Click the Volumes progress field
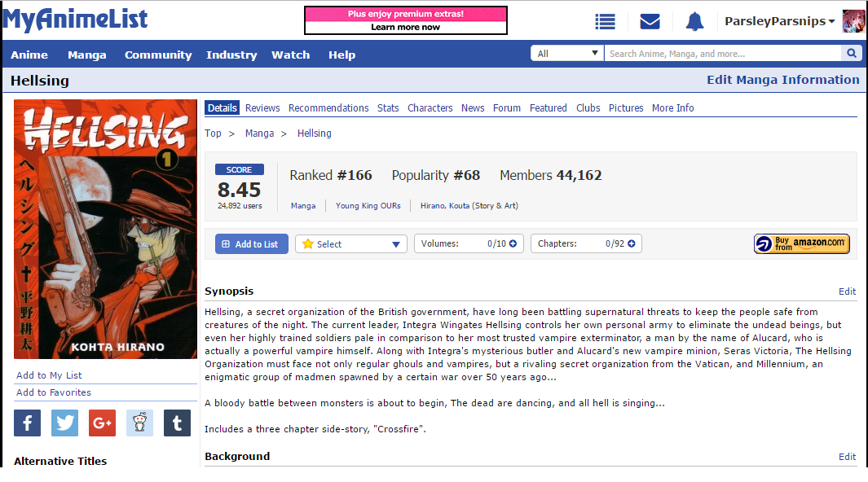The image size is (868, 482). (469, 243)
